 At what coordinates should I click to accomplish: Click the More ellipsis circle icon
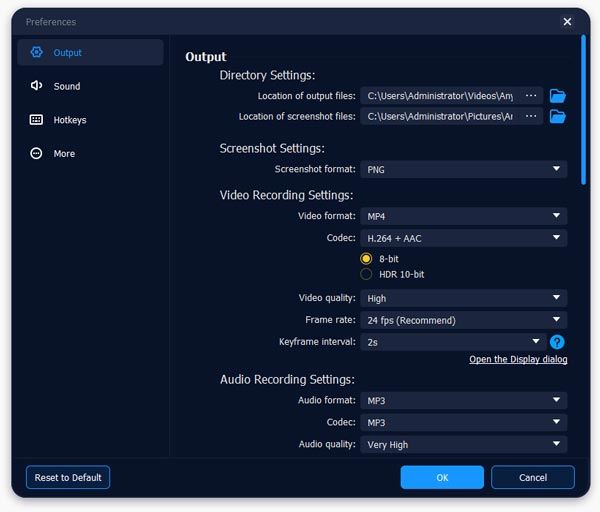pyautogui.click(x=37, y=154)
